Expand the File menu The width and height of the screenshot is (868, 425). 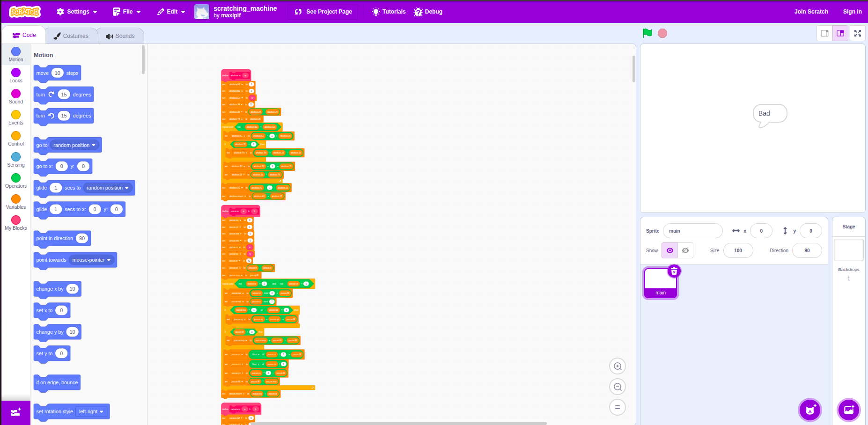pyautogui.click(x=127, y=12)
